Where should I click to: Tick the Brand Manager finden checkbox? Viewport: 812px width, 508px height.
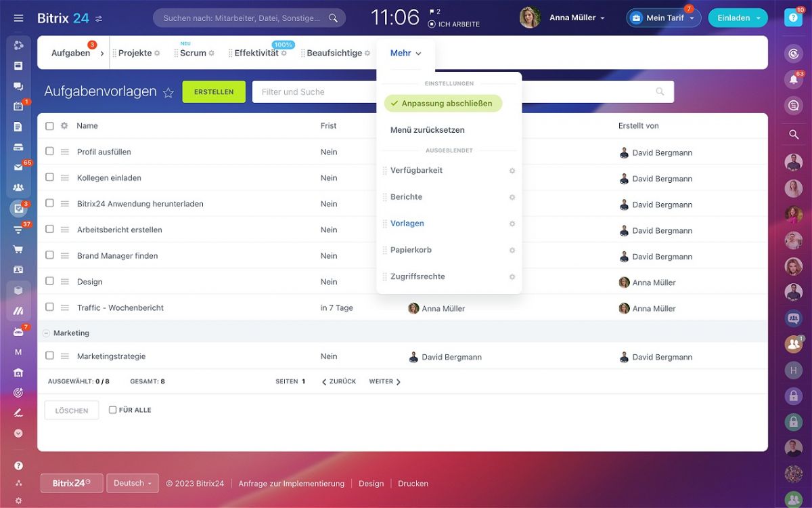pos(49,255)
